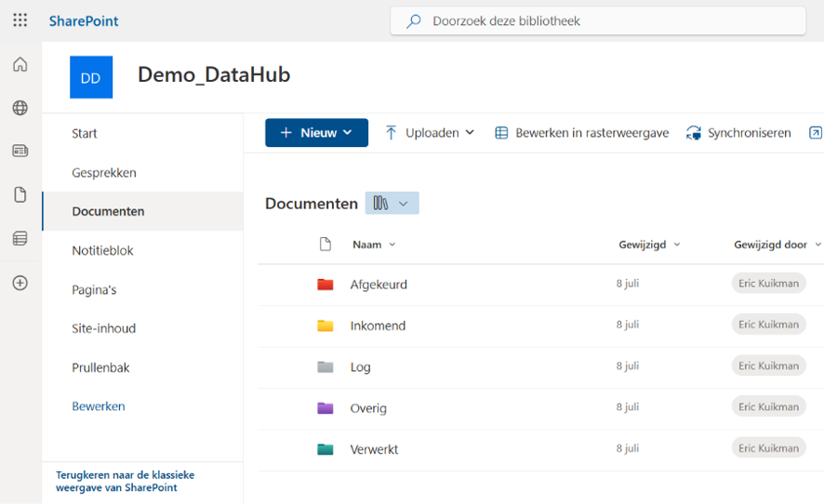Screen dimensions: 824x504
Task: Open the Nieuw dropdown button
Action: (x=316, y=132)
